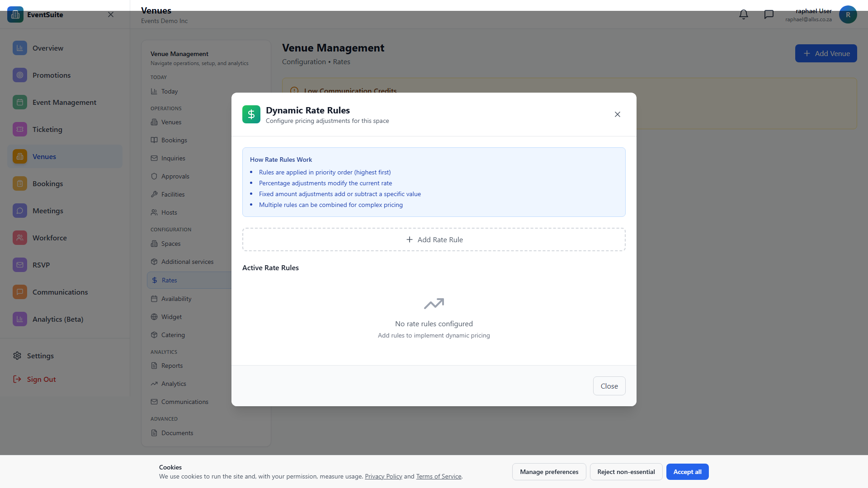
Task: Open the Privacy Policy link
Action: (x=383, y=476)
